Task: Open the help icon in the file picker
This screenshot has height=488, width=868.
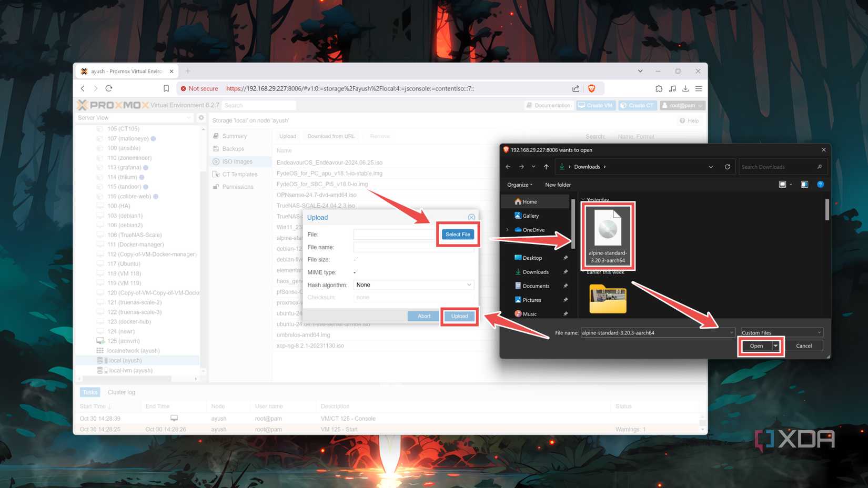Action: (820, 185)
